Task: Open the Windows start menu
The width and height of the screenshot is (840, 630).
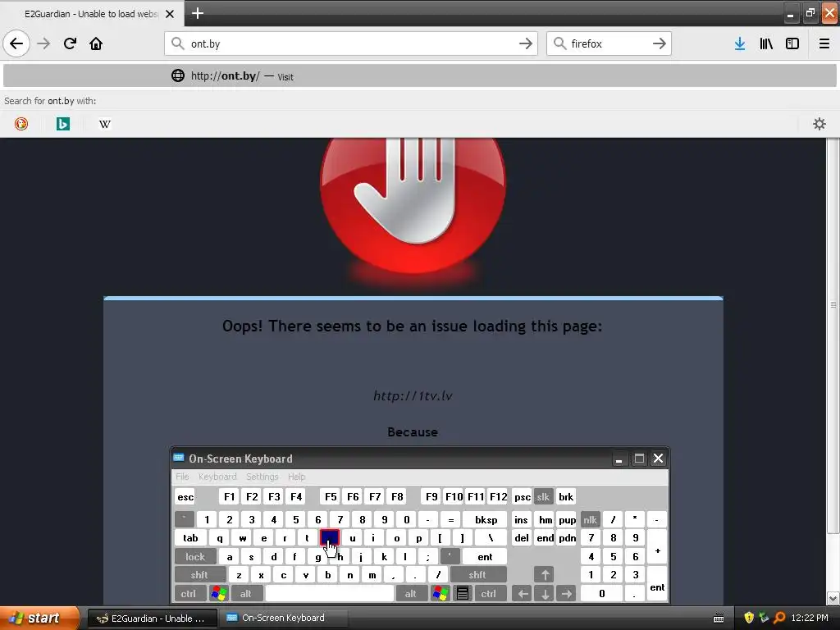Action: pos(39,618)
